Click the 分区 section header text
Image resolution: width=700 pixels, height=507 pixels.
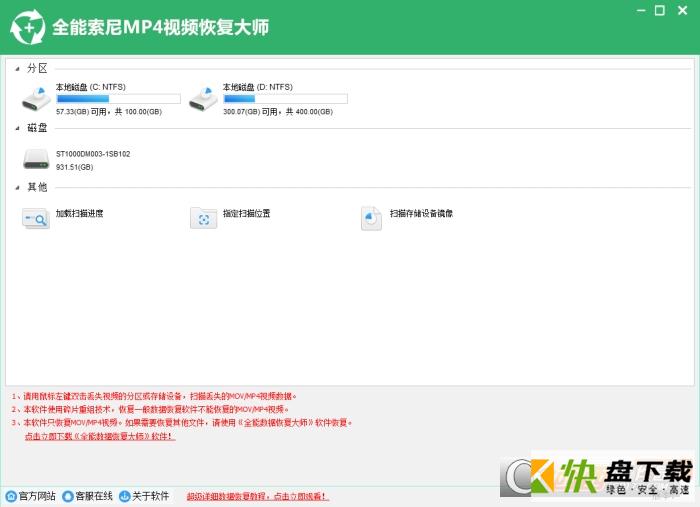click(37, 68)
